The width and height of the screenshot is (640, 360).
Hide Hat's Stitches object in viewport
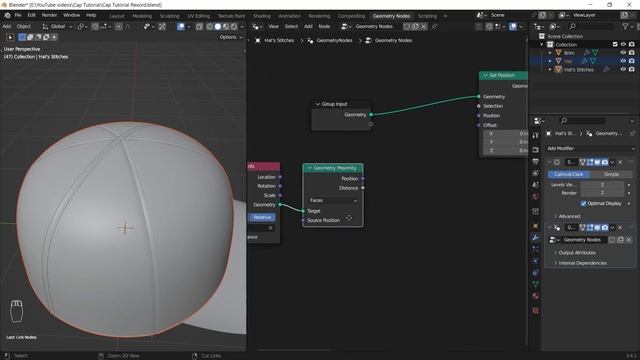tap(623, 69)
